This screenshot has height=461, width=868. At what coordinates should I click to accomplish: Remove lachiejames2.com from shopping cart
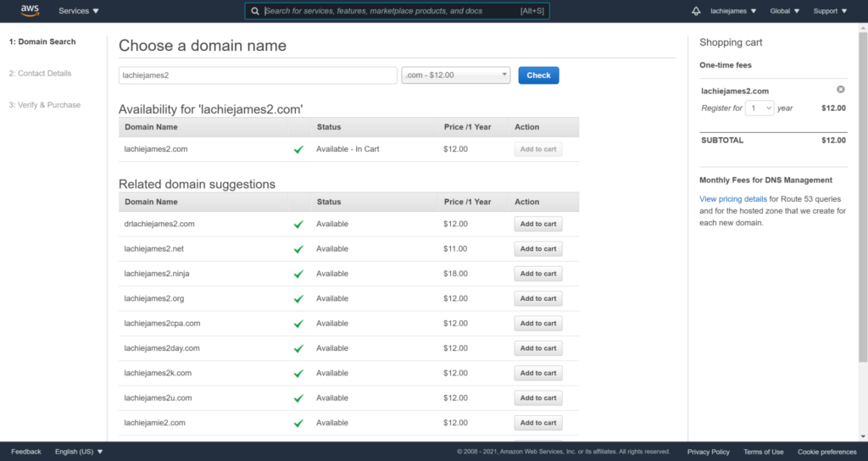(840, 90)
